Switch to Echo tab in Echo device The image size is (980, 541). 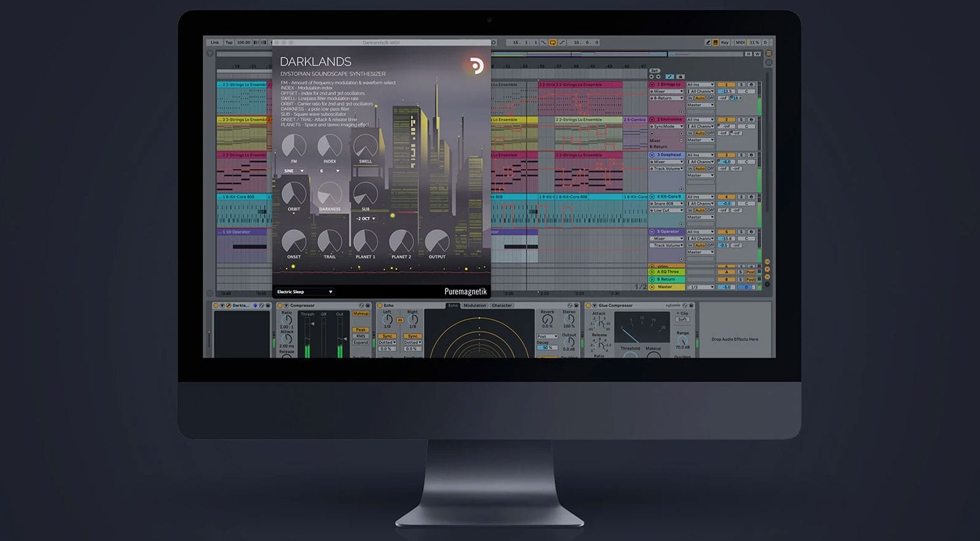click(x=453, y=306)
